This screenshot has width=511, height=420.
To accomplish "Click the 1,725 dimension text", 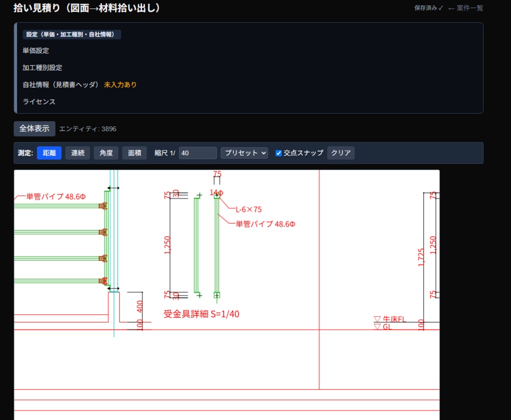I will point(421,257).
